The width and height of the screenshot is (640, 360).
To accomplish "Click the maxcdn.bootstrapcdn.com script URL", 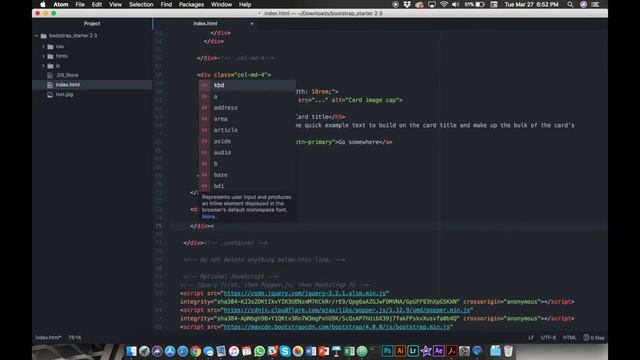I will (337, 327).
